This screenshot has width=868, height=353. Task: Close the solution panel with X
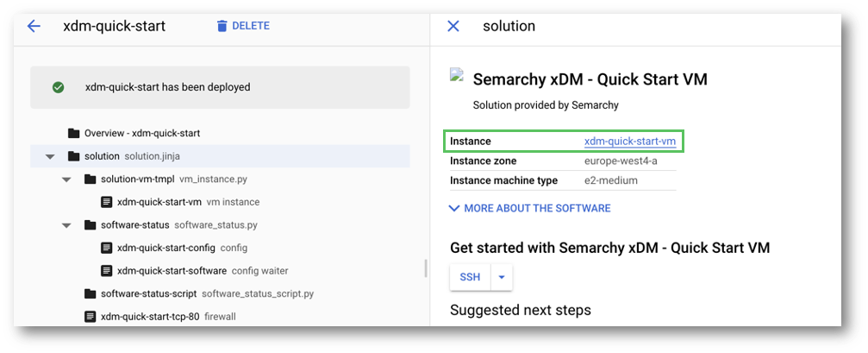453,26
